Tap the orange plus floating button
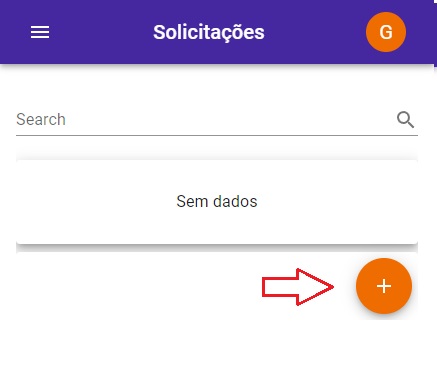Screen dimensions: 437x389 pos(384,286)
